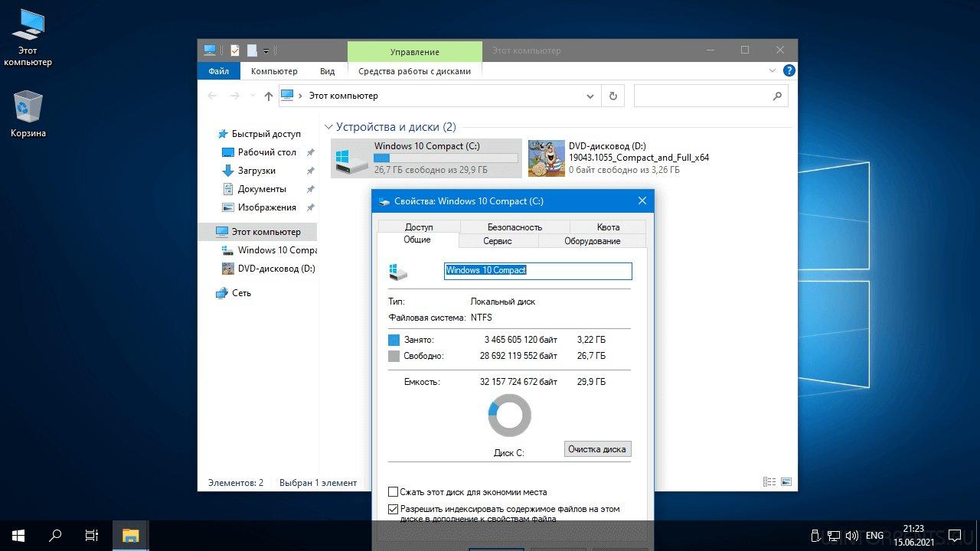980x551 pixels.
Task: Select Этот компьютер in navigation pane
Action: click(x=257, y=232)
